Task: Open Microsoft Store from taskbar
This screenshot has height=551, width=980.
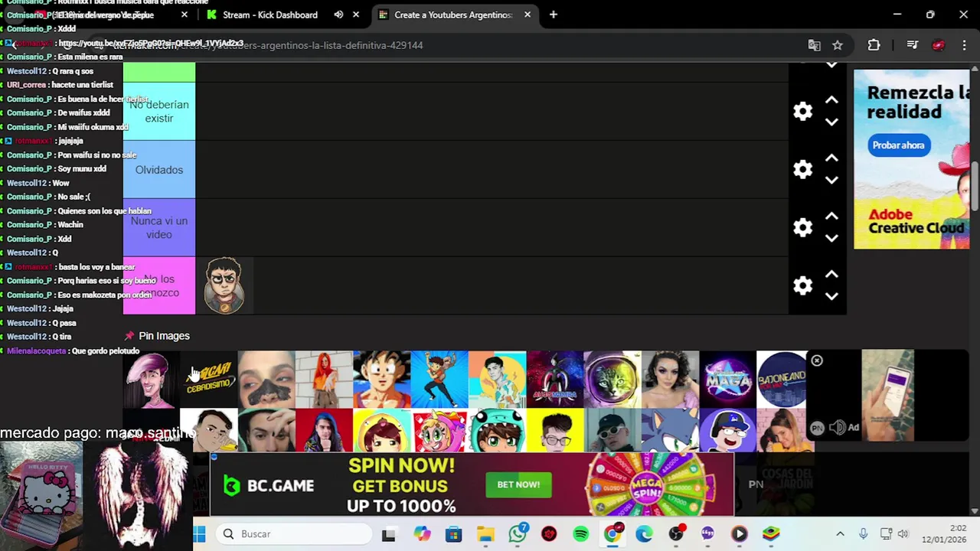Action: [454, 534]
